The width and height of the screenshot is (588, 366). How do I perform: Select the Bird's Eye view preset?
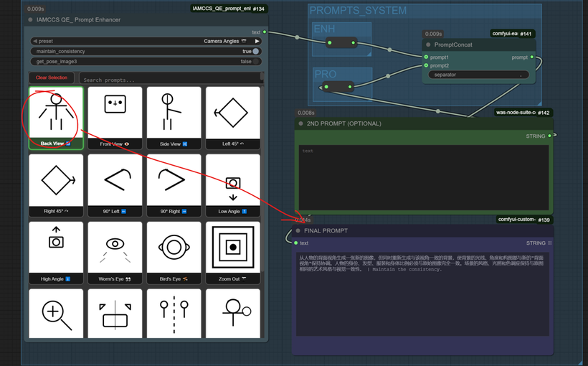click(174, 251)
